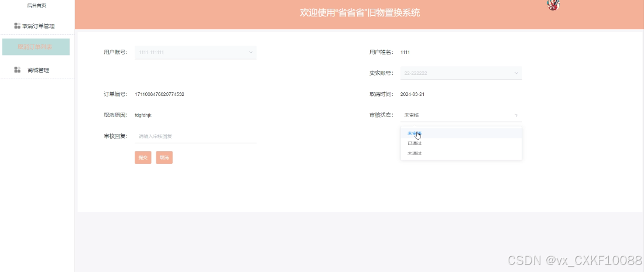Select the 取消订单列表 submenu item
The height and width of the screenshot is (272, 644).
[x=36, y=47]
